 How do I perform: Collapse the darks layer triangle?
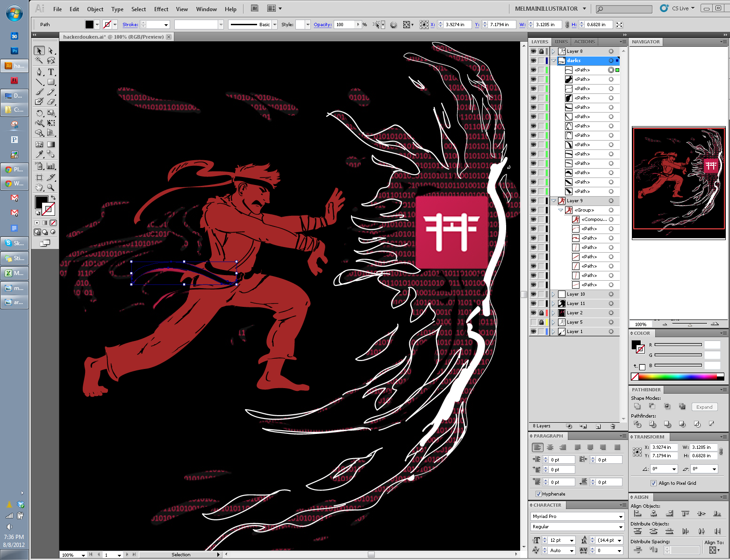(x=553, y=61)
